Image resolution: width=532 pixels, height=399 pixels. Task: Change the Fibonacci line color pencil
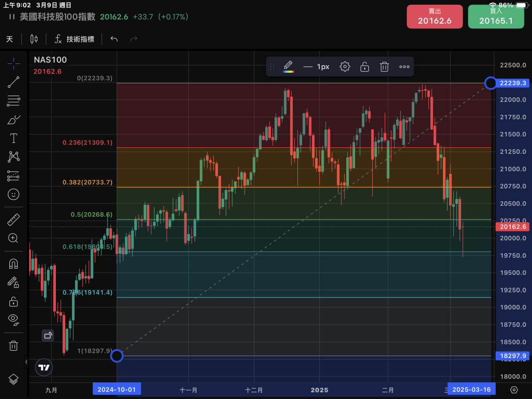(288, 66)
